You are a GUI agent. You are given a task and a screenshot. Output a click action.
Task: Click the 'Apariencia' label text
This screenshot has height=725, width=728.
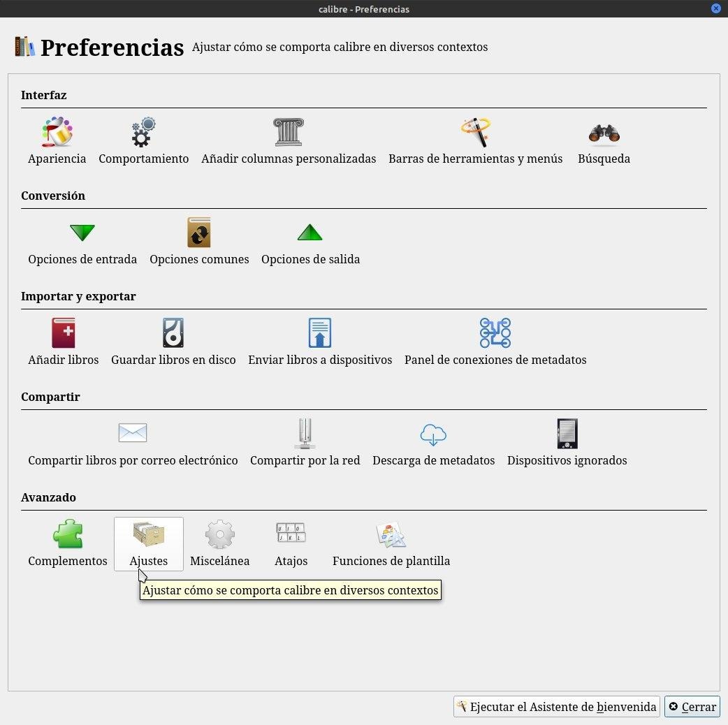coord(57,159)
